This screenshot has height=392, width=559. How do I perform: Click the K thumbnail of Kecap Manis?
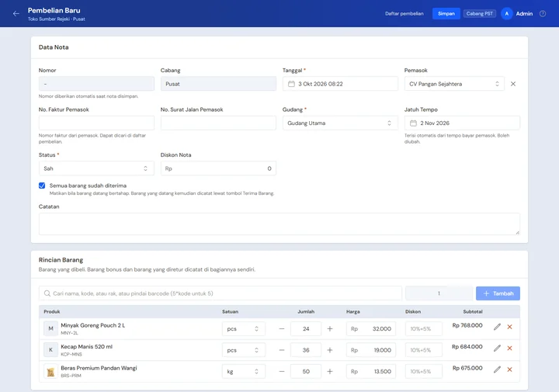(50, 350)
